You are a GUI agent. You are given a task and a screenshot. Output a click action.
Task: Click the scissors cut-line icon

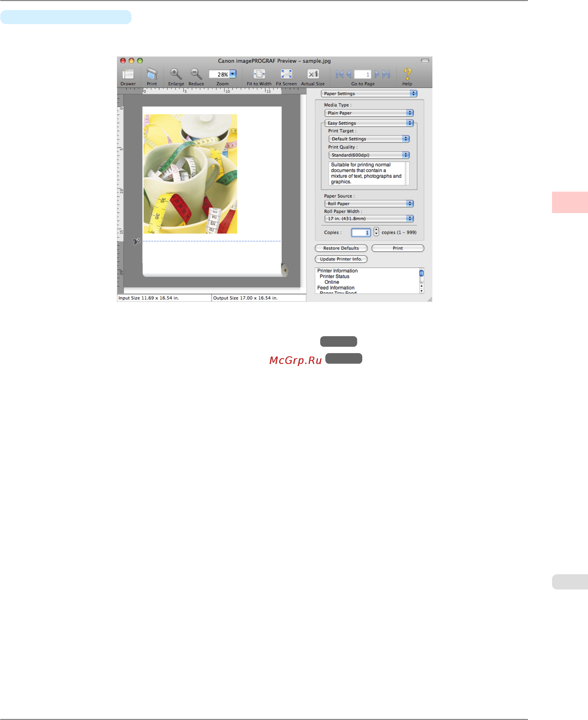click(137, 241)
